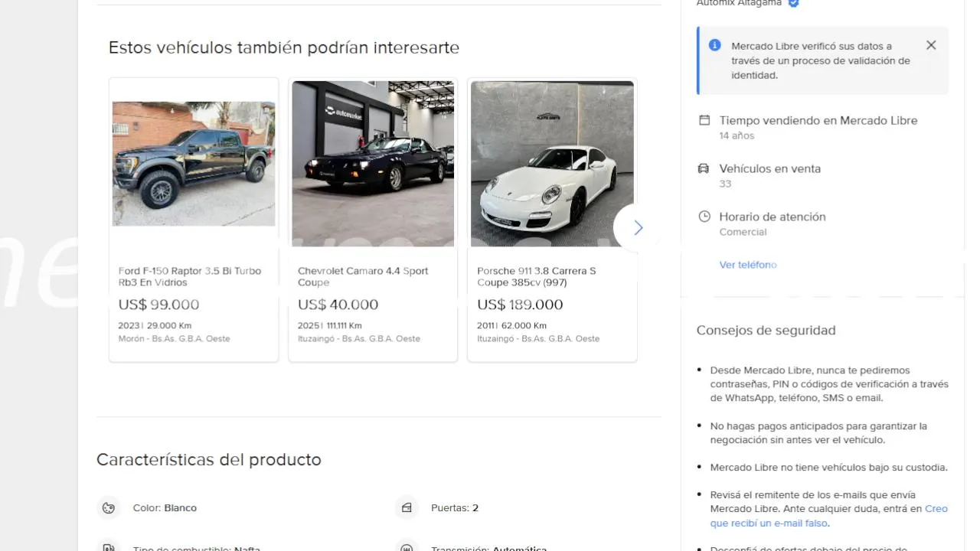Open the white Porsche 911 photo
The width and height of the screenshot is (980, 551).
tap(552, 164)
